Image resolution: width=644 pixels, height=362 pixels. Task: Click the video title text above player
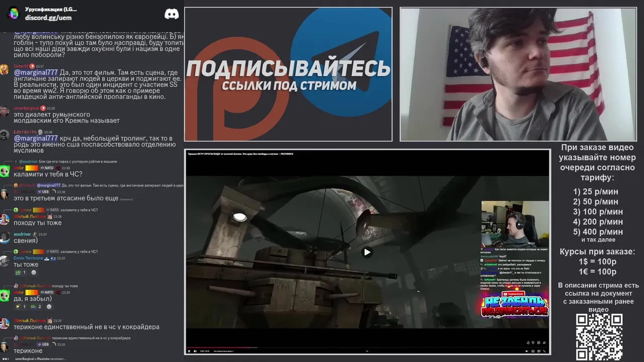pyautogui.click(x=240, y=154)
